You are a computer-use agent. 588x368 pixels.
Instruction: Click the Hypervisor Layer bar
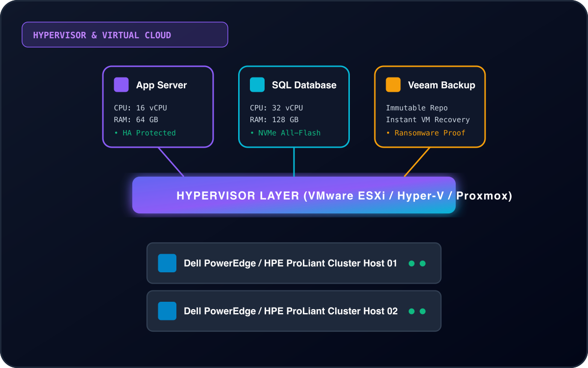pos(294,195)
